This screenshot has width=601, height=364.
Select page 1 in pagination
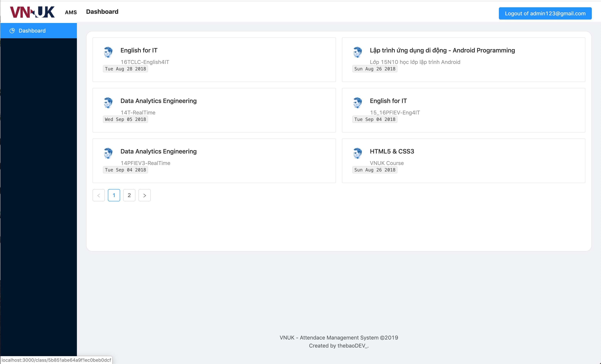114,195
